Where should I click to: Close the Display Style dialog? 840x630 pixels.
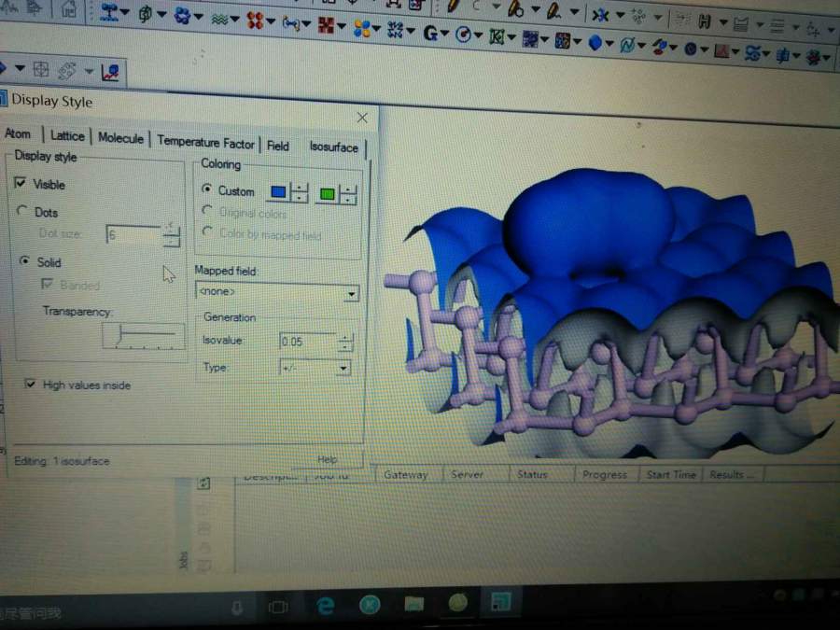(362, 118)
